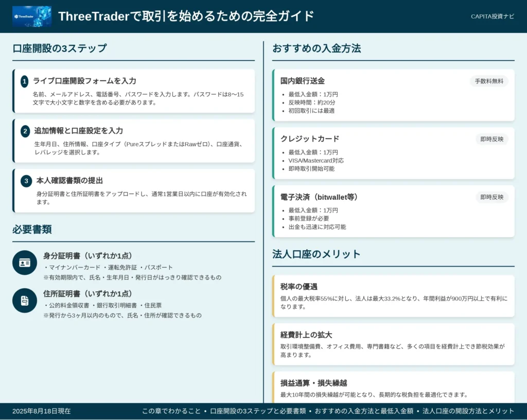The height and width of the screenshot is (420, 527).
Task: Click the step 3 number badge
Action: [26, 181]
